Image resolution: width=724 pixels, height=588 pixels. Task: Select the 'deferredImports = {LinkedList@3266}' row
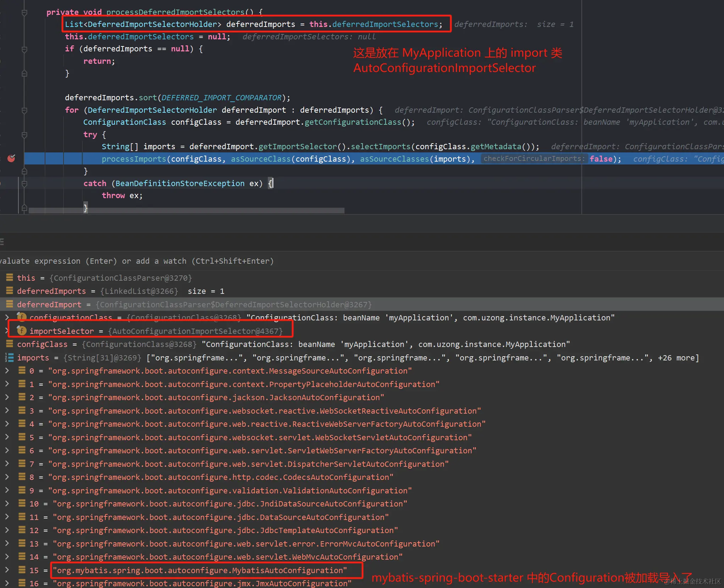362,291
